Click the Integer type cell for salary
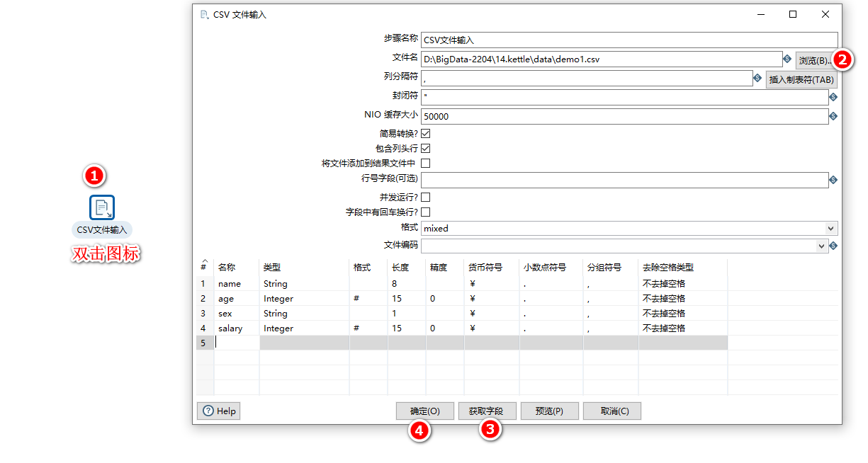The width and height of the screenshot is (868, 463). pos(305,328)
